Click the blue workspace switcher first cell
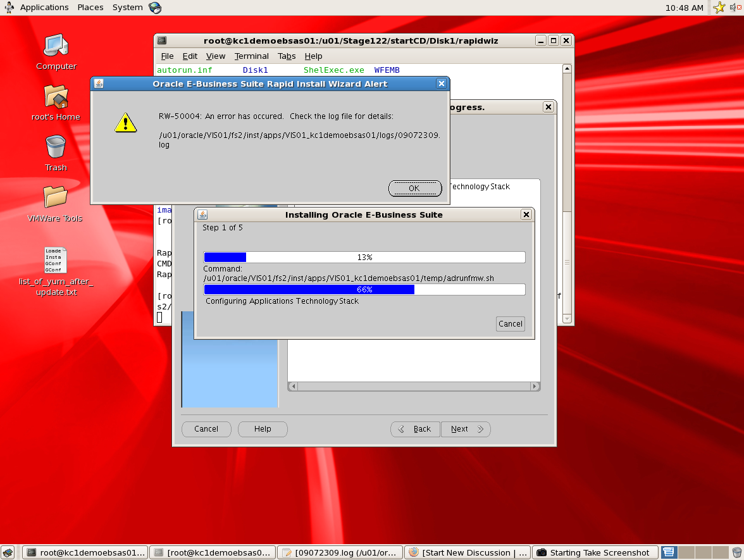Viewport: 744px width, 560px height. pos(669,552)
